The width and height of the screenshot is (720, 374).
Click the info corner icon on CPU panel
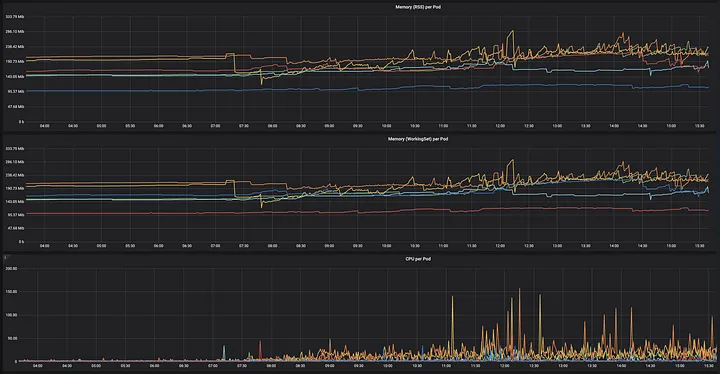tap(5, 257)
